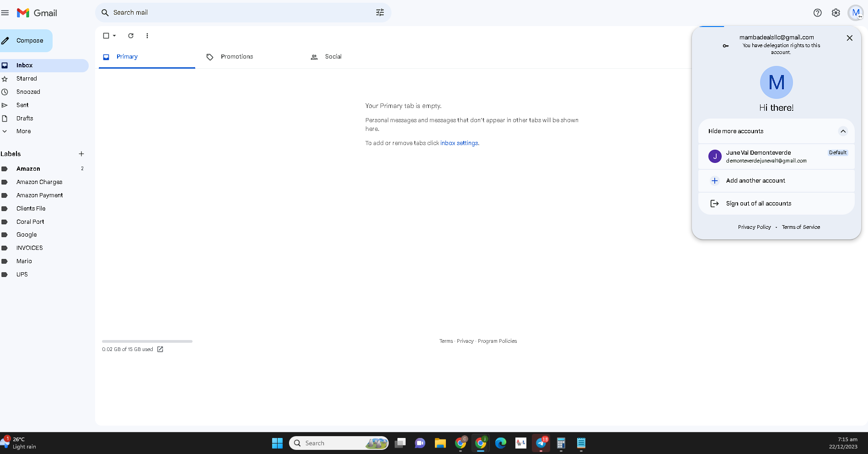
Task: Click Add another account
Action: click(x=777, y=181)
